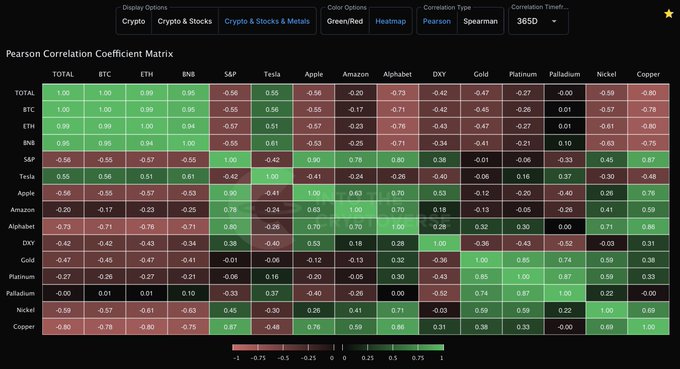This screenshot has width=680, height=369.
Task: Click the Apple column header
Action: 314,74
